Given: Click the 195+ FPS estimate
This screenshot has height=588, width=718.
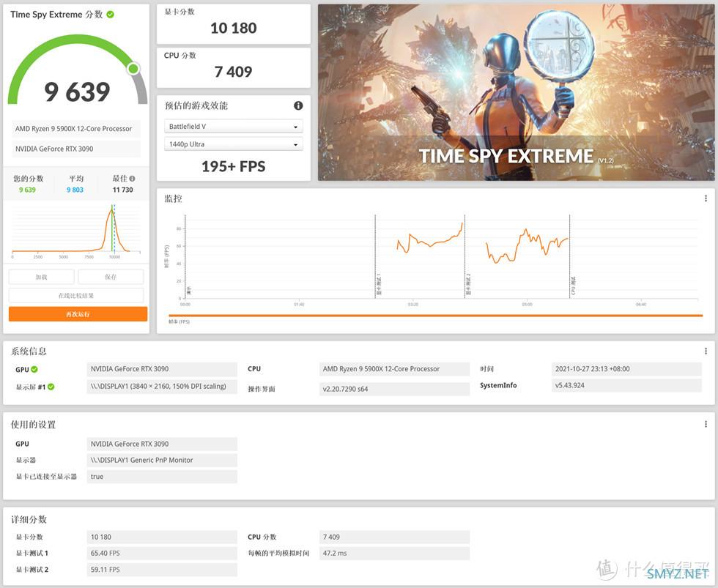Looking at the screenshot, I should coord(234,166).
